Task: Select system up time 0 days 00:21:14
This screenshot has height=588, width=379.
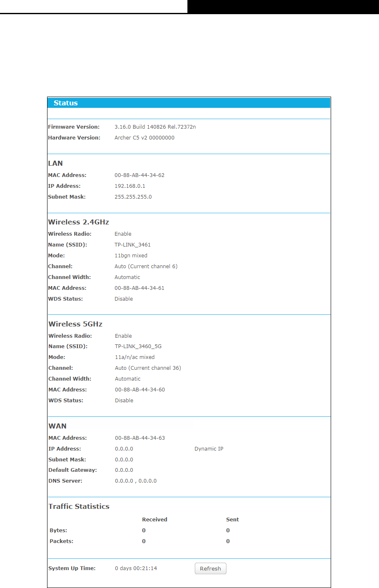Action: pyautogui.click(x=136, y=568)
